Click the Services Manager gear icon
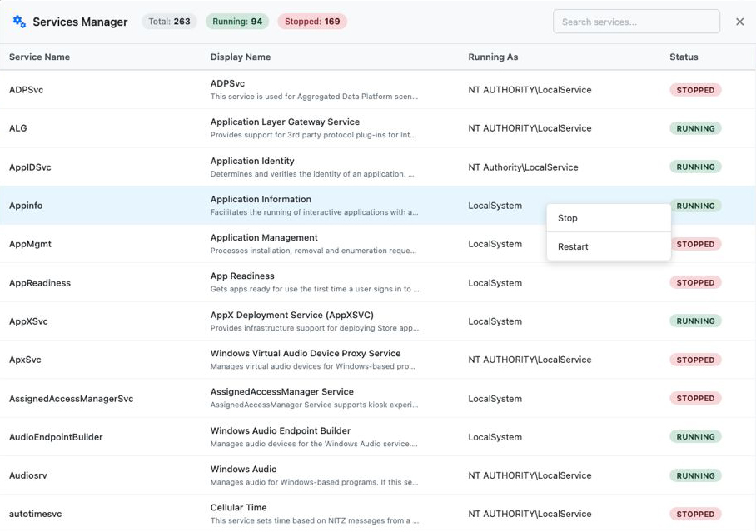The width and height of the screenshot is (756, 532). click(19, 22)
